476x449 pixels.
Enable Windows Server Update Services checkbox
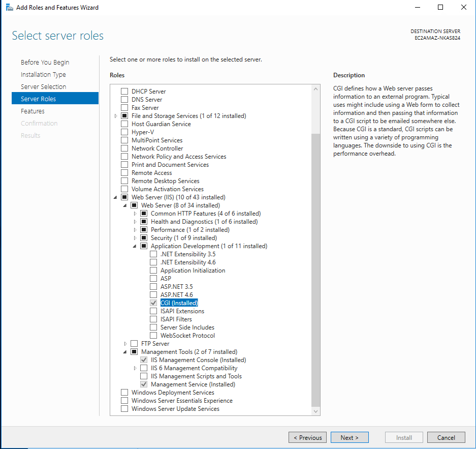pos(124,409)
